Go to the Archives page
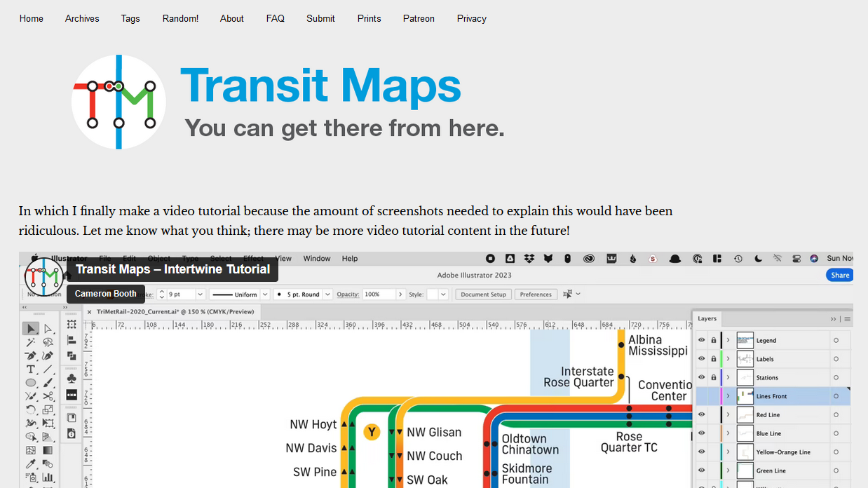Viewport: 868px width, 488px height. click(82, 19)
